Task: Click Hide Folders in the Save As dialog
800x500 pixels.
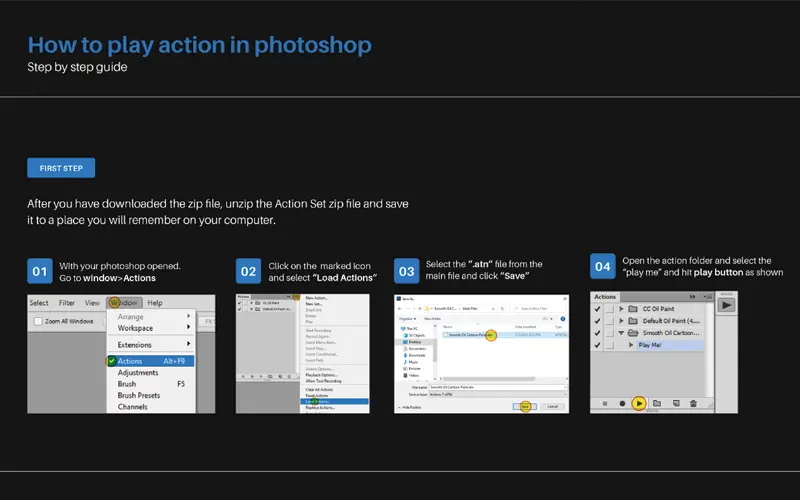Action: (x=410, y=407)
